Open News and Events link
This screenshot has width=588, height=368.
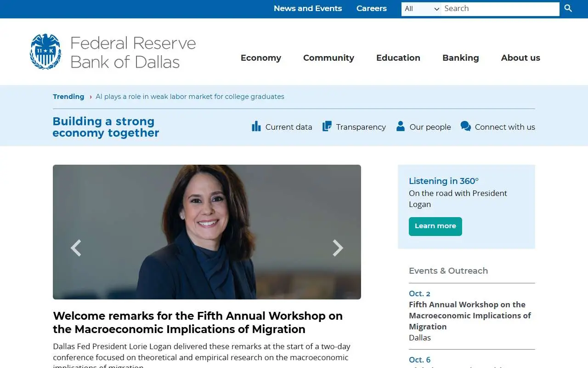pos(308,8)
